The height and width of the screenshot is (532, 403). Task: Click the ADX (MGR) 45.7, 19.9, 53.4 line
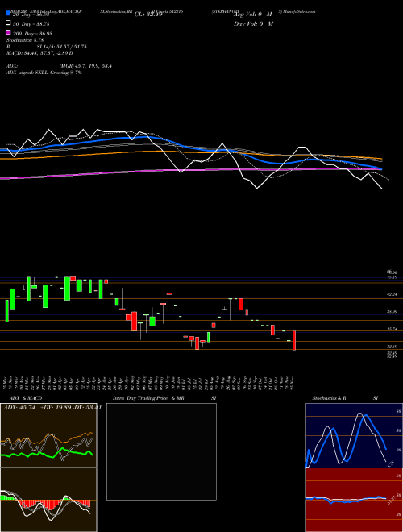(59, 66)
